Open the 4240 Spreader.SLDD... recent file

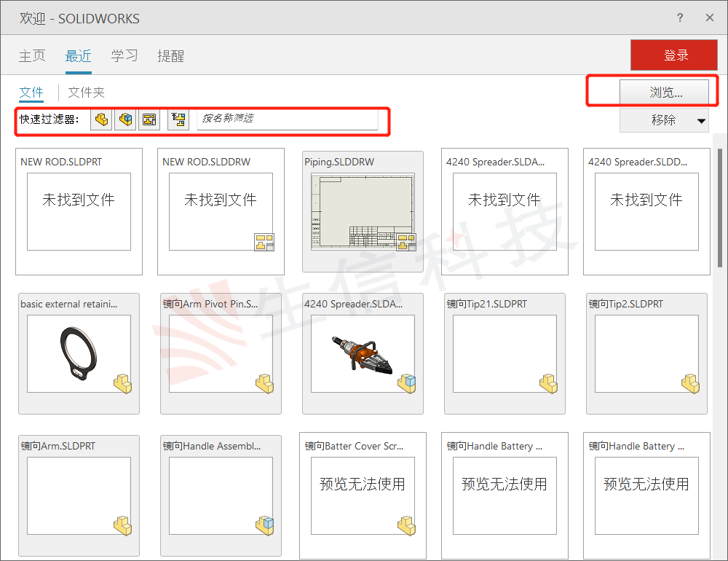click(x=646, y=211)
